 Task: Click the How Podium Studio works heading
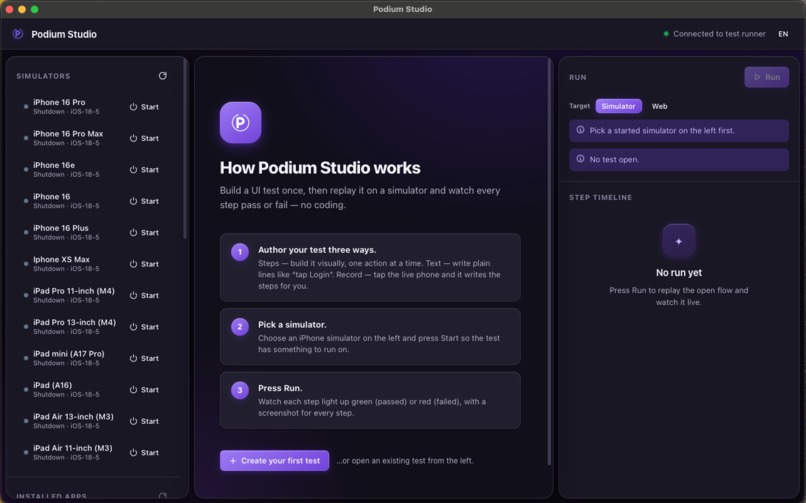coord(320,168)
